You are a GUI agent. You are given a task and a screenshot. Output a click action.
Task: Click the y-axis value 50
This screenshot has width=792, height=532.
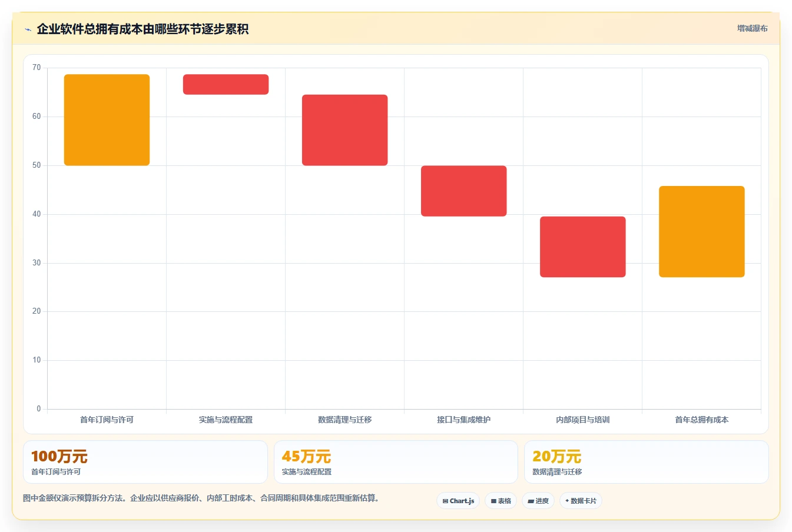(x=37, y=165)
